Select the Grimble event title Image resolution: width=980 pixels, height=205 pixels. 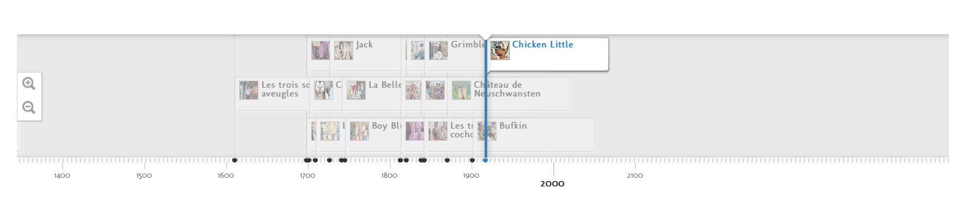pos(468,45)
